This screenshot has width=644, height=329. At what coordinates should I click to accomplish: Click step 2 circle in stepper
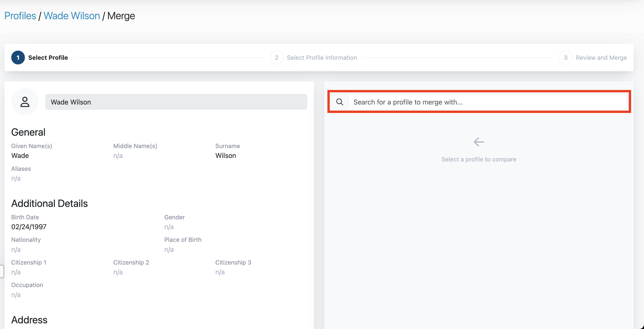(277, 58)
